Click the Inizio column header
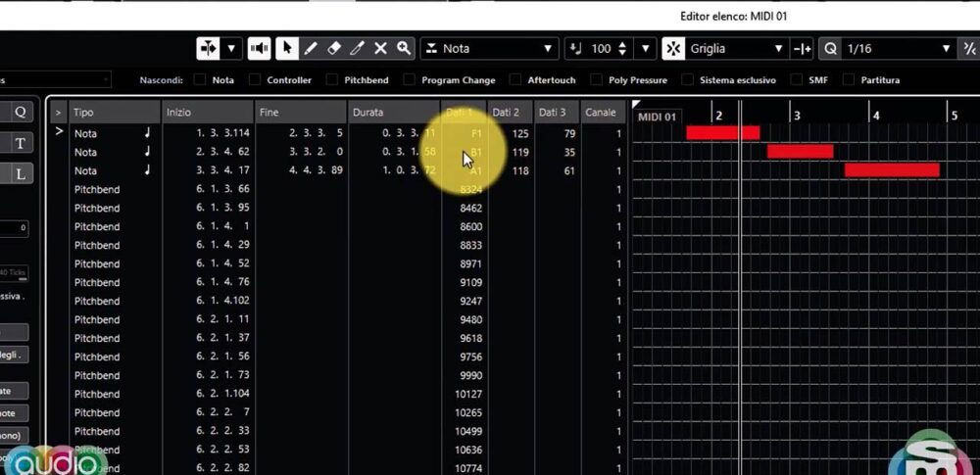This screenshot has height=475, width=980. [208, 113]
